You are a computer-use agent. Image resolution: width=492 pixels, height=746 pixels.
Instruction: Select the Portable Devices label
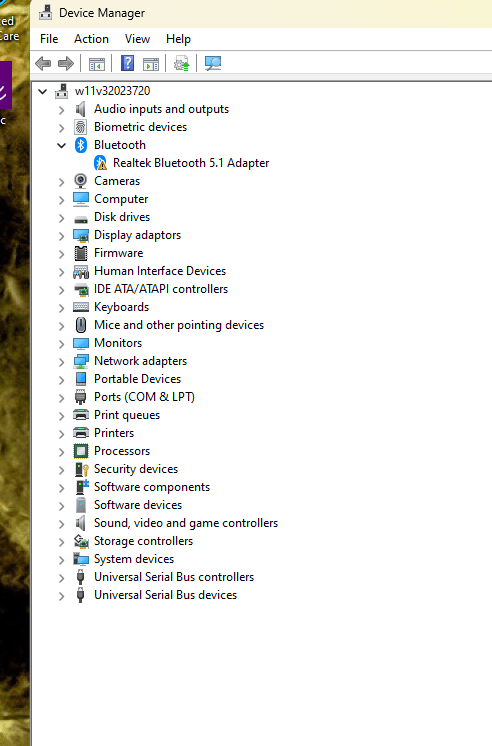click(138, 379)
